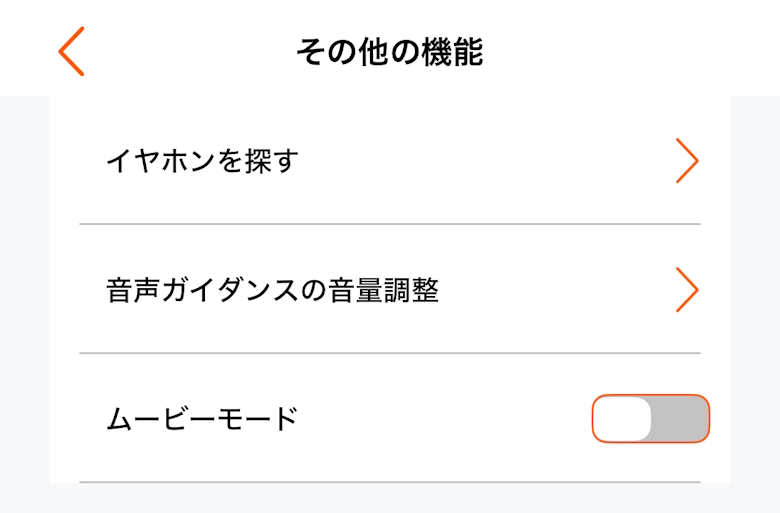Click the empty space in the ムービーモード row
This screenshot has height=513, width=780.
(440, 419)
